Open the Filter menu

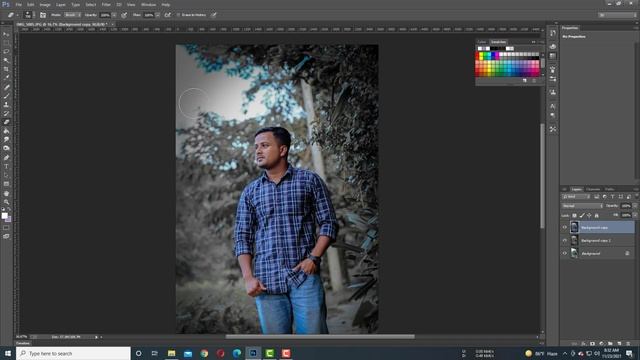point(106,4)
